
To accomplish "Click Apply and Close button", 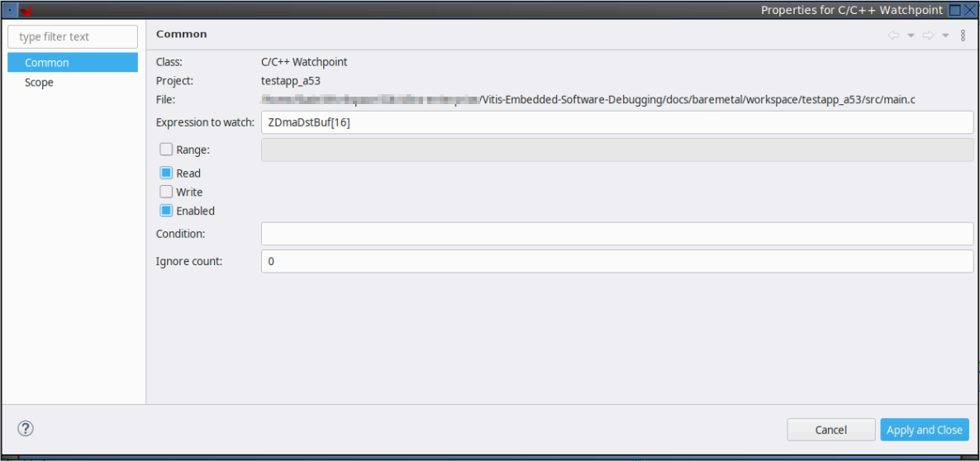I will [x=924, y=430].
